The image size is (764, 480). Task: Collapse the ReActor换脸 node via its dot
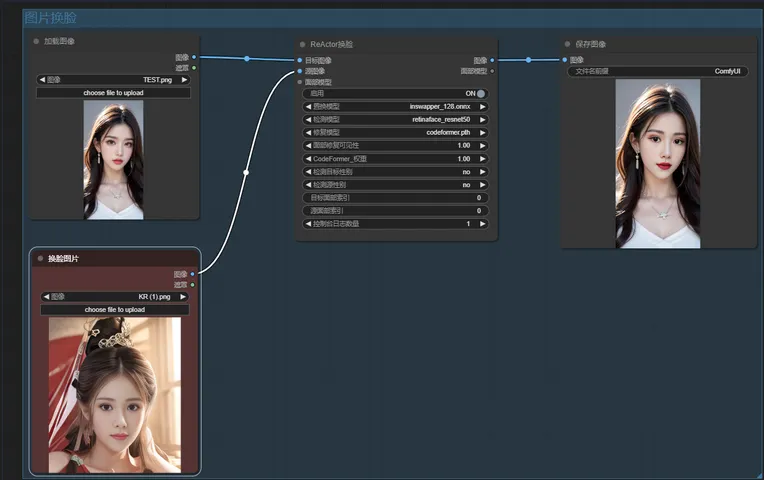pyautogui.click(x=302, y=44)
